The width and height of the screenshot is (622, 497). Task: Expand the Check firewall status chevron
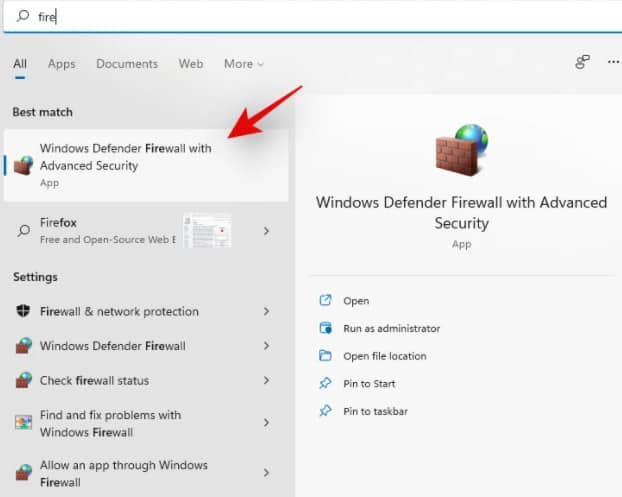(x=266, y=381)
